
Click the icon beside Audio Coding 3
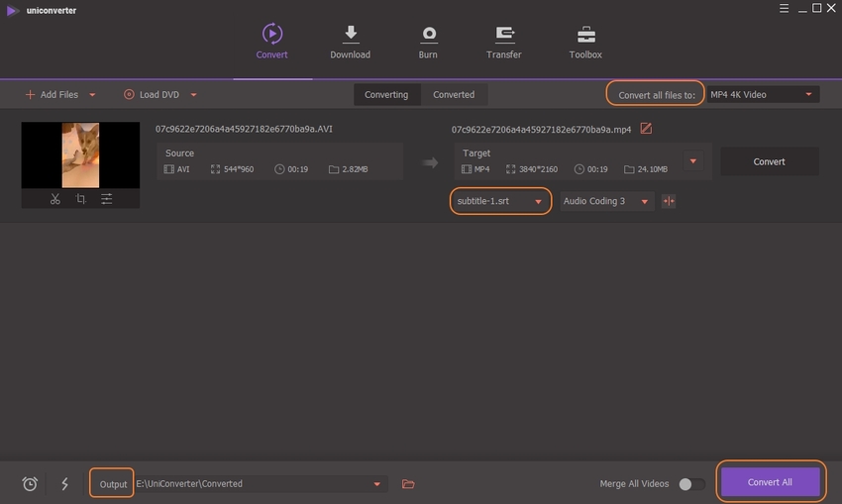click(669, 201)
